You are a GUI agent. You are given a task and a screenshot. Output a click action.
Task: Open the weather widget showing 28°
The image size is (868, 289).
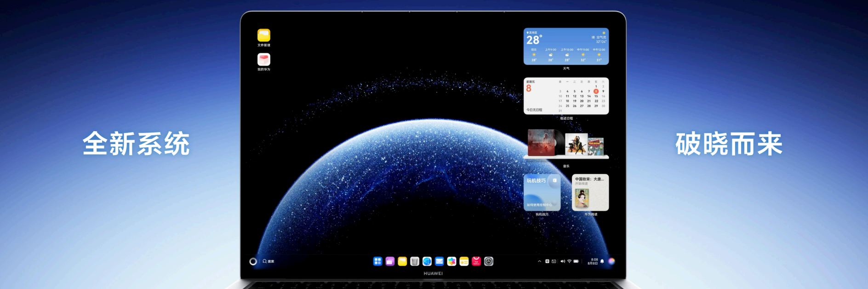click(x=566, y=46)
